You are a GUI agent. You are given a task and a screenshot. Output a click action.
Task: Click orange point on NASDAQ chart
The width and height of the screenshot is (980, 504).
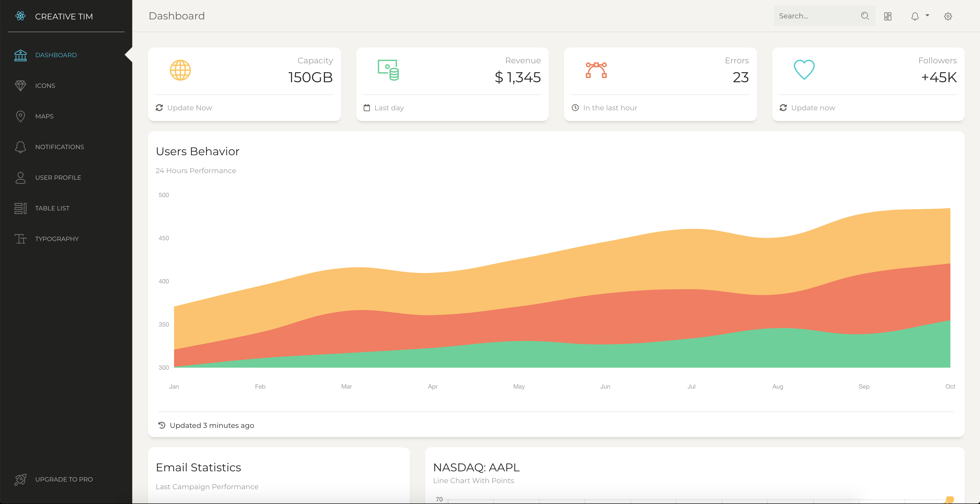coord(950,499)
